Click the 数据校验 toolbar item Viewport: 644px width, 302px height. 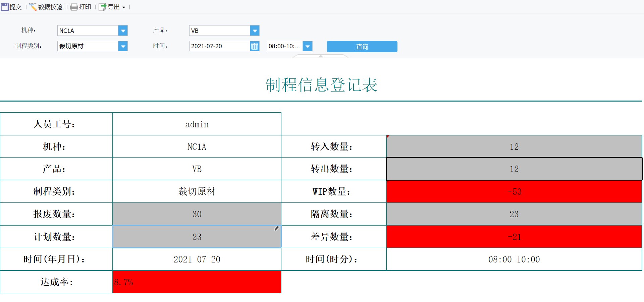[46, 7]
